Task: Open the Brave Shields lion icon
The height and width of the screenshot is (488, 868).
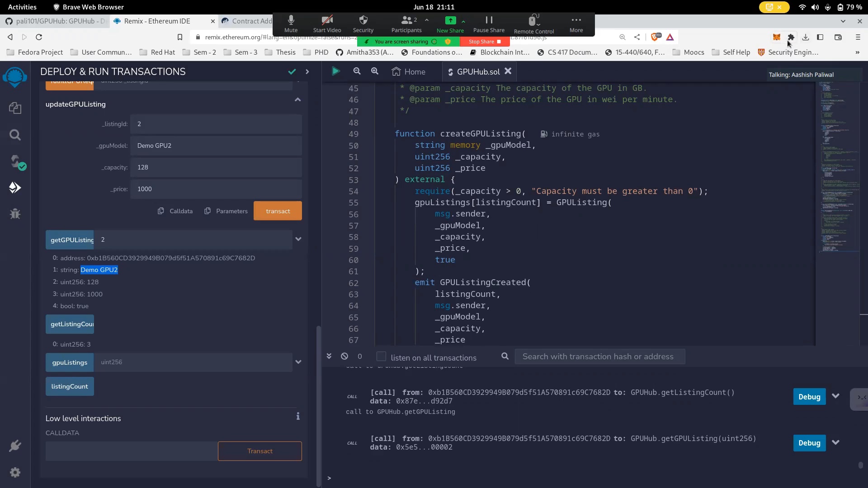Action: [x=655, y=37]
